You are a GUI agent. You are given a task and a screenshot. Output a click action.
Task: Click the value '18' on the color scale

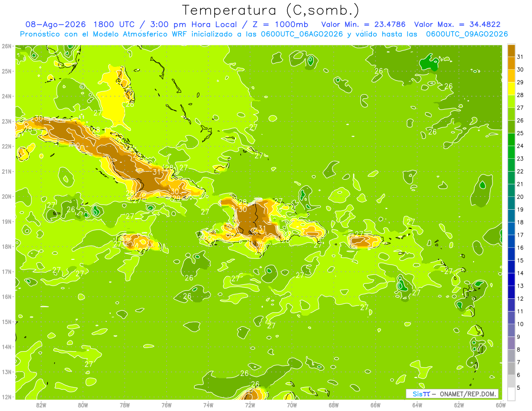click(x=520, y=222)
